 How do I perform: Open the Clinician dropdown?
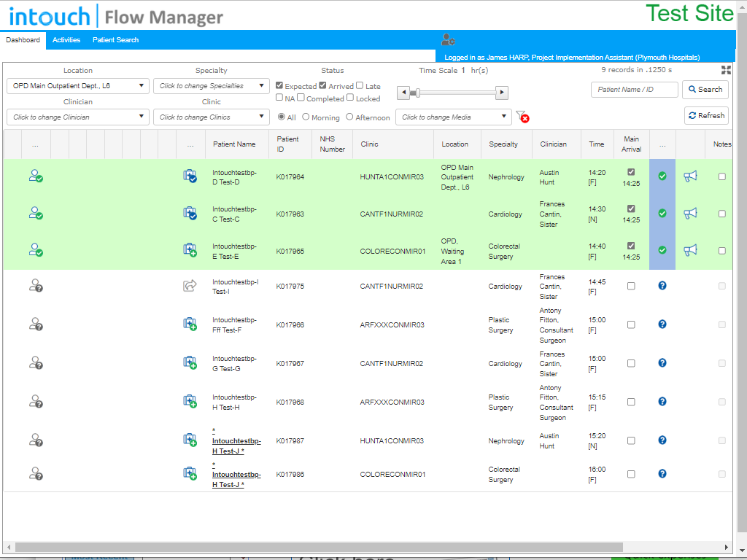point(78,117)
